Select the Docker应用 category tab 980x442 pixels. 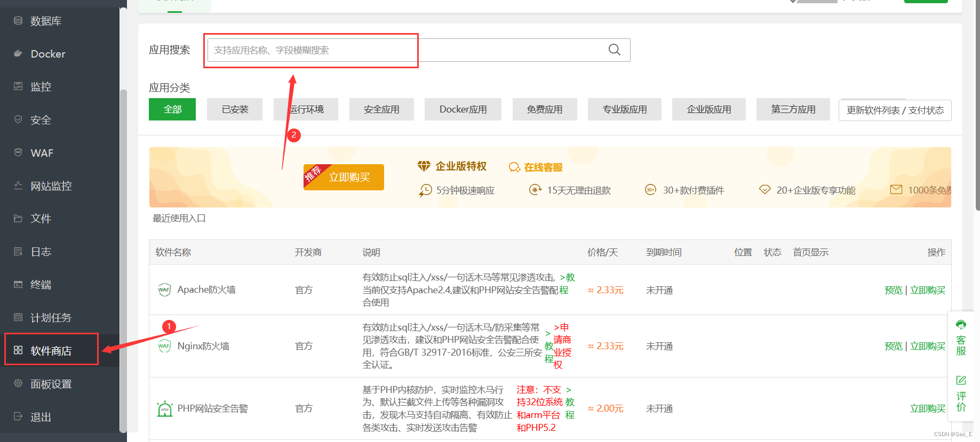463,109
